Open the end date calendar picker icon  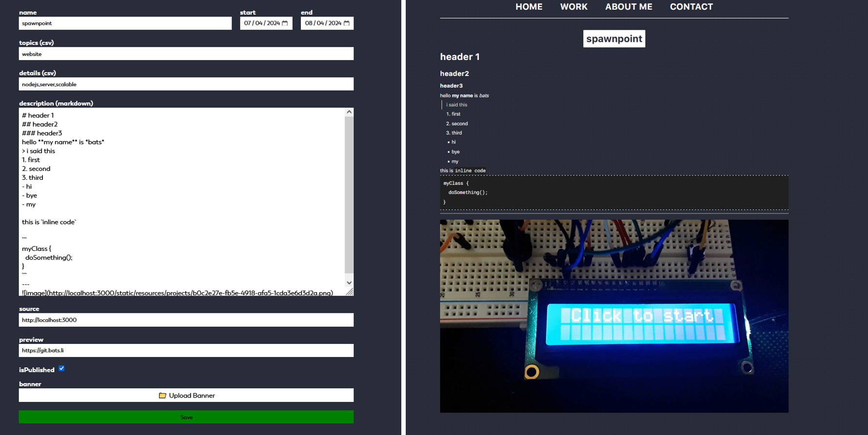coord(347,23)
